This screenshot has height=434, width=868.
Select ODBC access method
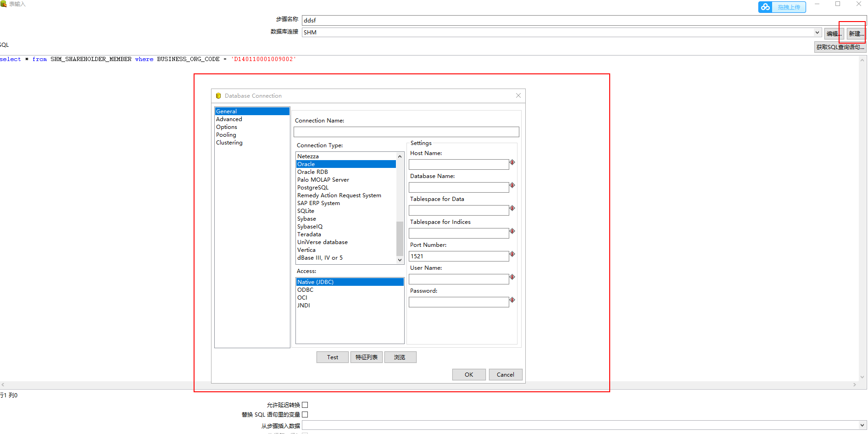[350, 290]
